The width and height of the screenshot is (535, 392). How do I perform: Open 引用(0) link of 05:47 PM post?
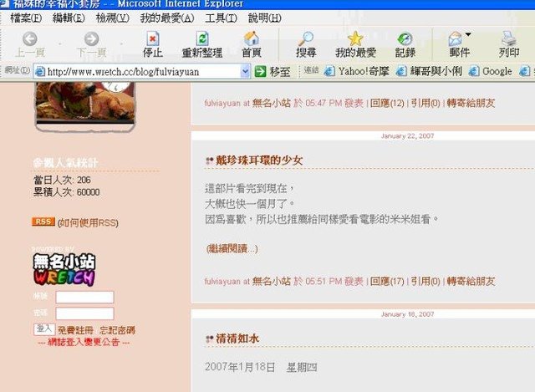tap(425, 103)
